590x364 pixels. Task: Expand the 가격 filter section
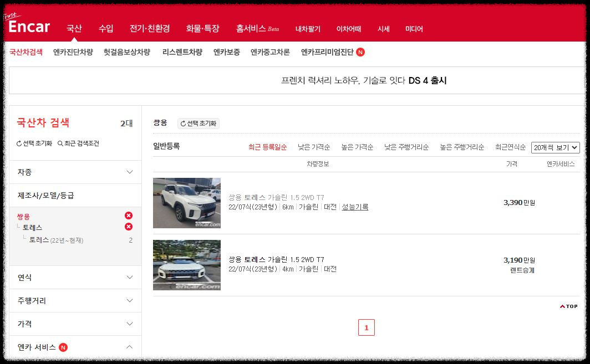75,324
